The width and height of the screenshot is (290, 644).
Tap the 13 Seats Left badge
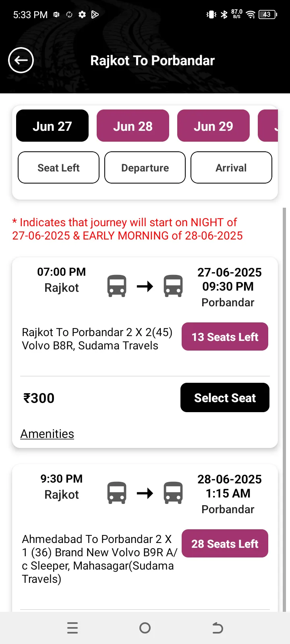(x=225, y=337)
